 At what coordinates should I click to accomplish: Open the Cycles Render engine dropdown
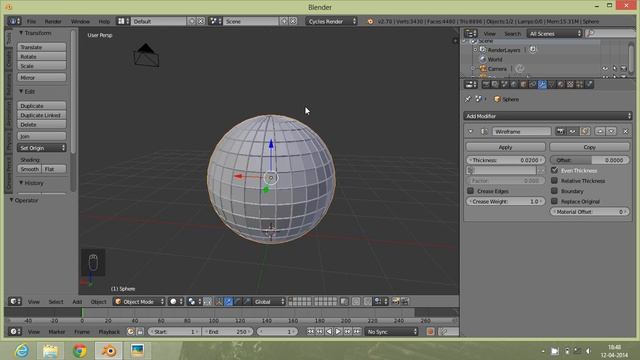coord(331,21)
